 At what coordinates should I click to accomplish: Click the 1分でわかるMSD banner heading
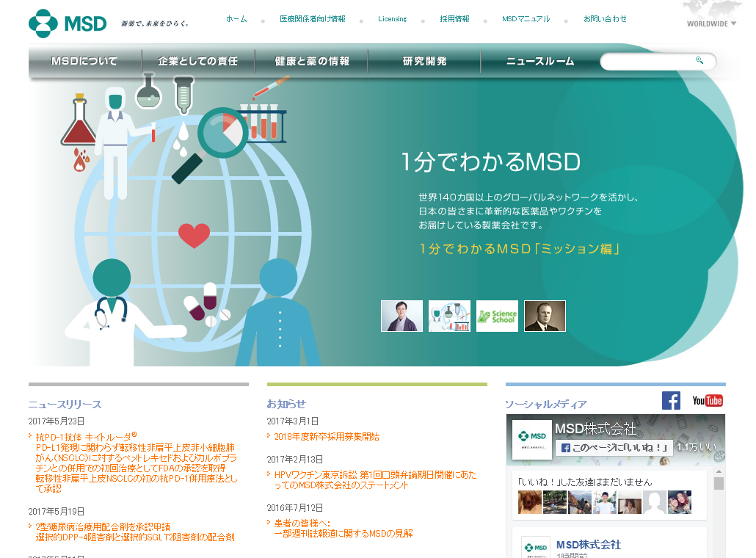click(491, 162)
